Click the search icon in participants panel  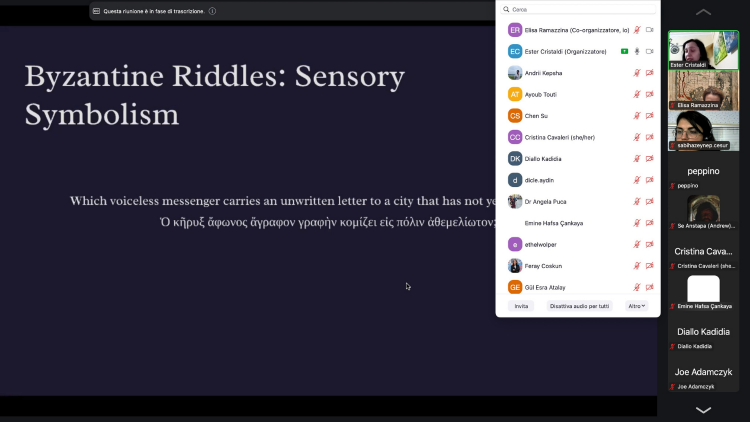(507, 9)
